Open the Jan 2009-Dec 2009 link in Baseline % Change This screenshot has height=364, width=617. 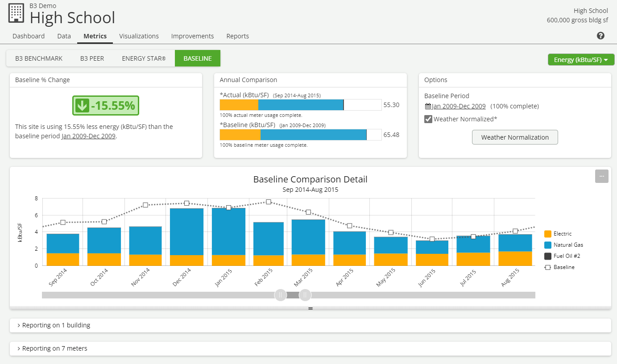(88, 136)
